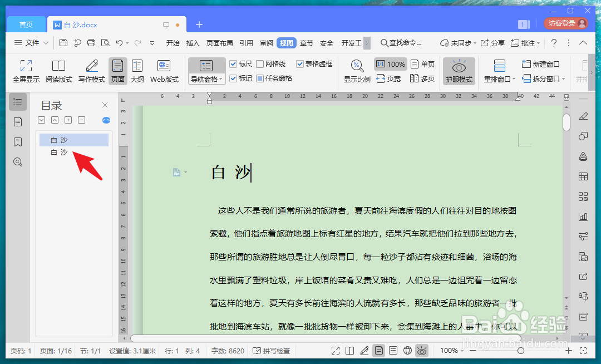
Task: Open the table of contents sidebar icon
Action: (18, 102)
